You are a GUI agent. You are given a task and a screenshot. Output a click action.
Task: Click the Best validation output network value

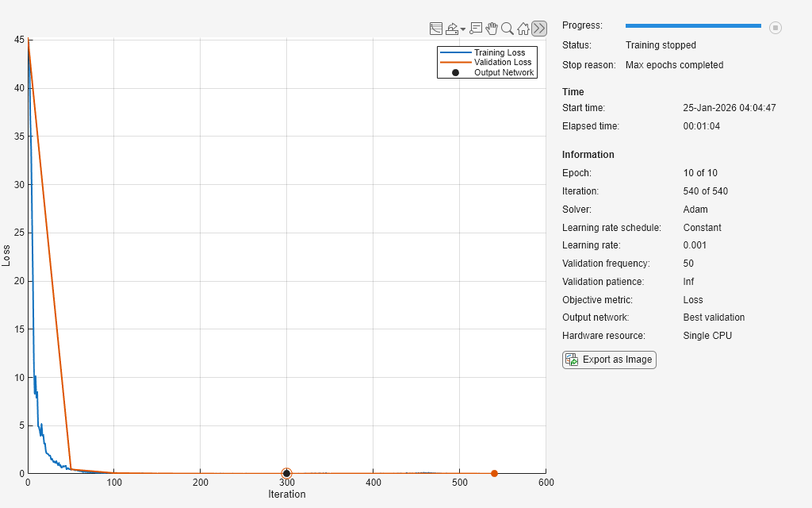pos(714,317)
